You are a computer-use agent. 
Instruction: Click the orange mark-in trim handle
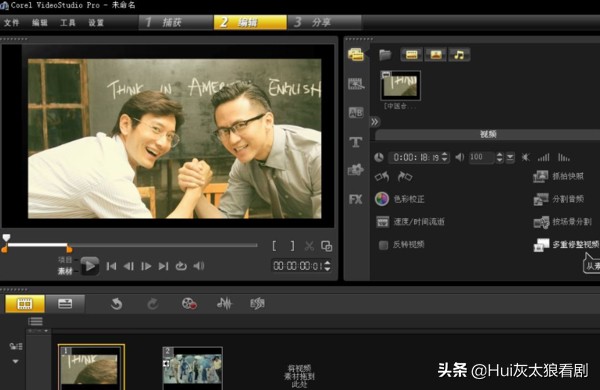coord(4,250)
